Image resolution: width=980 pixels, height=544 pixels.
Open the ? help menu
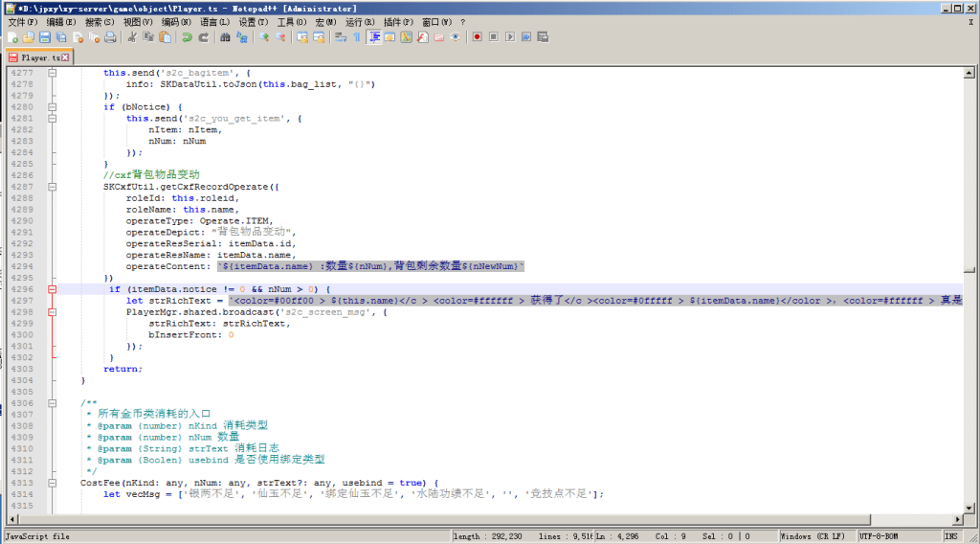(462, 22)
